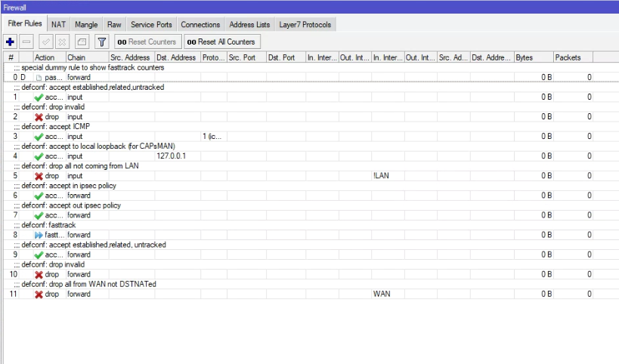Select green accept icon of rule 4

39,156
